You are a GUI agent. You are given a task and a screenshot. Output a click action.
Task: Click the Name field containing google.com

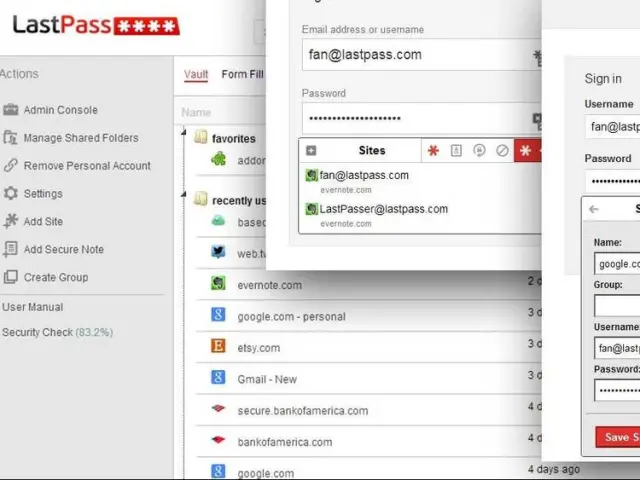coord(617,264)
